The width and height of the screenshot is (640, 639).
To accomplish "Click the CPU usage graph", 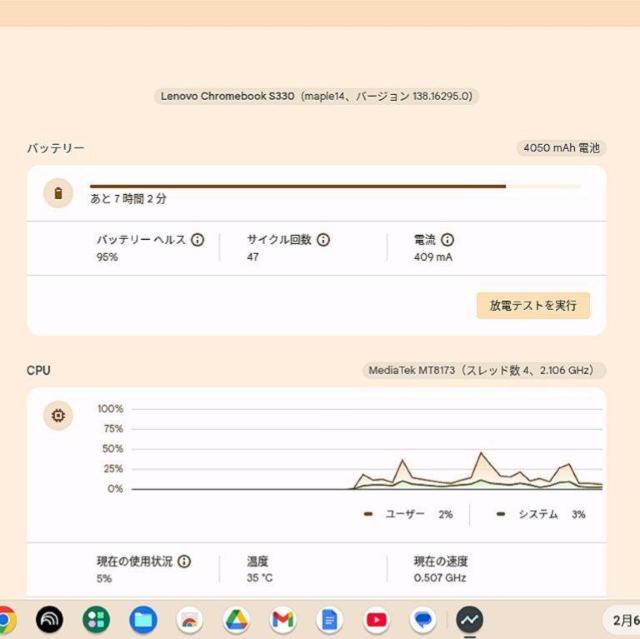I will pyautogui.click(x=366, y=450).
